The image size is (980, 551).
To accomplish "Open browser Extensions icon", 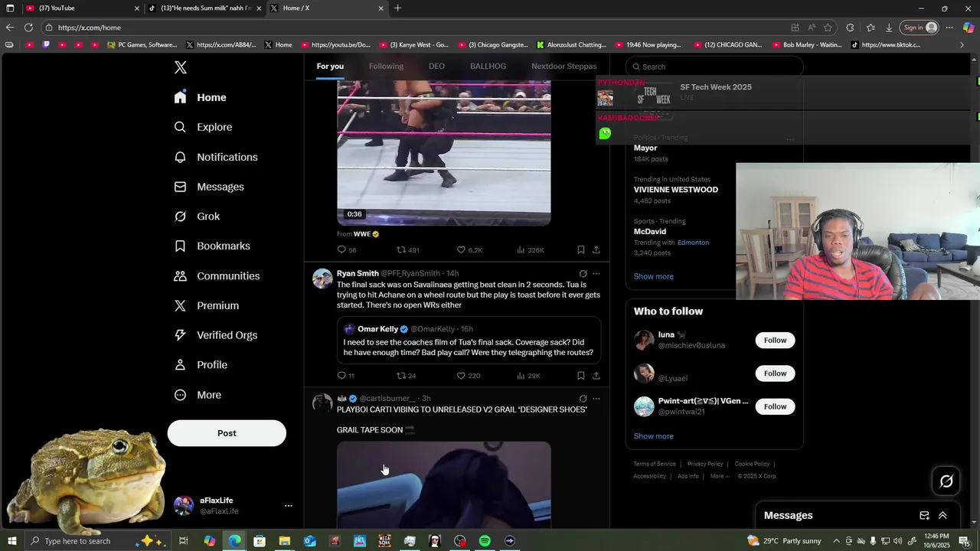I will click(x=850, y=28).
